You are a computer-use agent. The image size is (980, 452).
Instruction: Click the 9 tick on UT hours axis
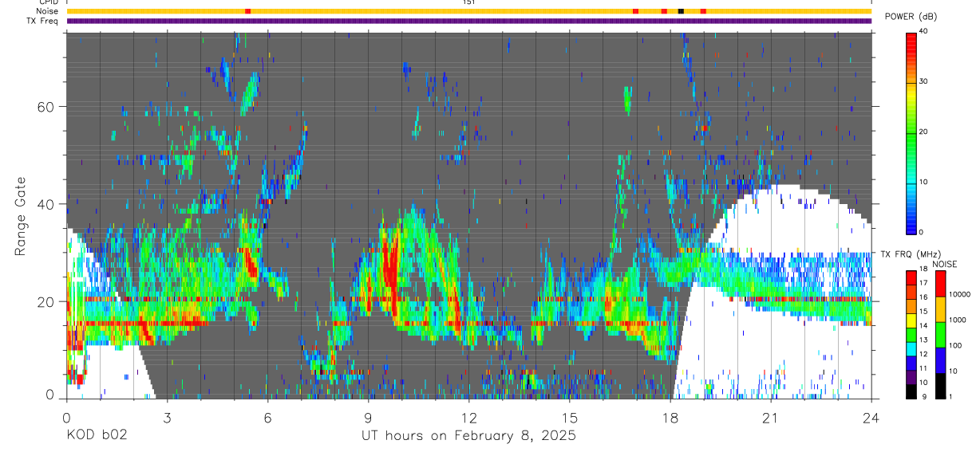(x=368, y=417)
